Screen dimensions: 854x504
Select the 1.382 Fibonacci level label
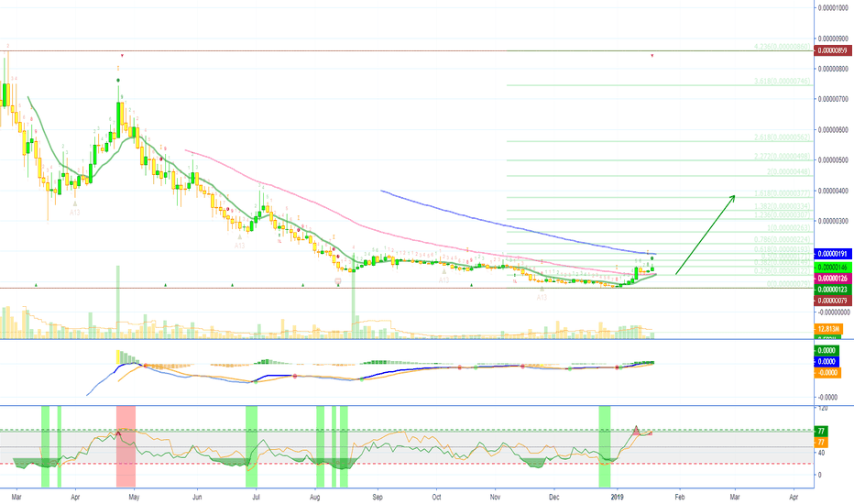pyautogui.click(x=783, y=206)
